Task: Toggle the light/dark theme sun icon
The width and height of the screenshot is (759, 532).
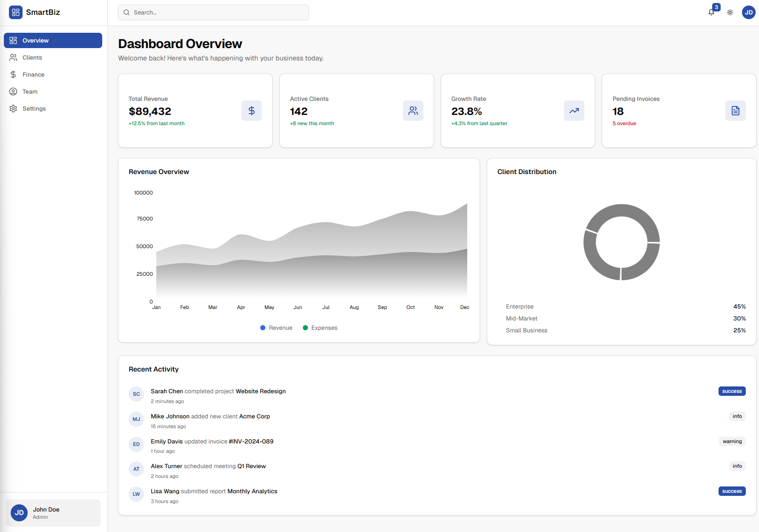Action: click(x=730, y=12)
